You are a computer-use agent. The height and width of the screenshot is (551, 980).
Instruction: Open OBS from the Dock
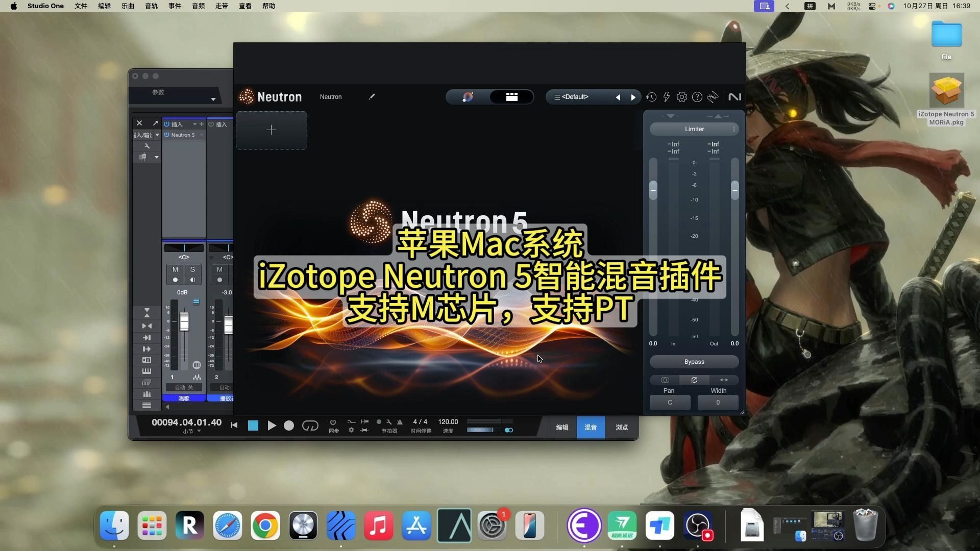pyautogui.click(x=698, y=525)
